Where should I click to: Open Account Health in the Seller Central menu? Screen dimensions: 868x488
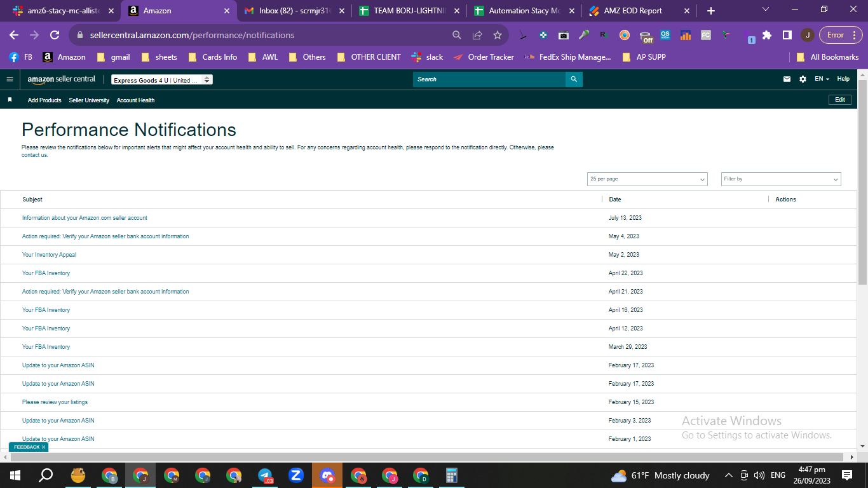click(x=135, y=100)
